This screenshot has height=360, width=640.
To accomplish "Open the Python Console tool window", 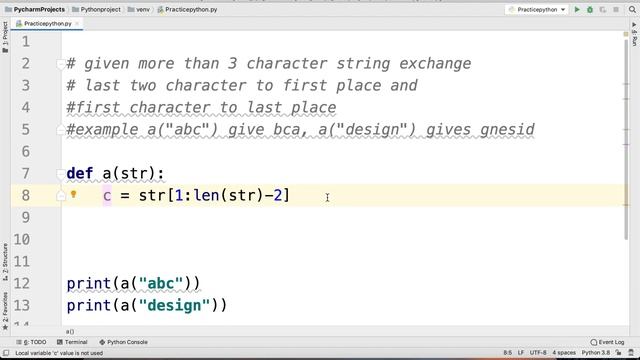I will (123, 342).
